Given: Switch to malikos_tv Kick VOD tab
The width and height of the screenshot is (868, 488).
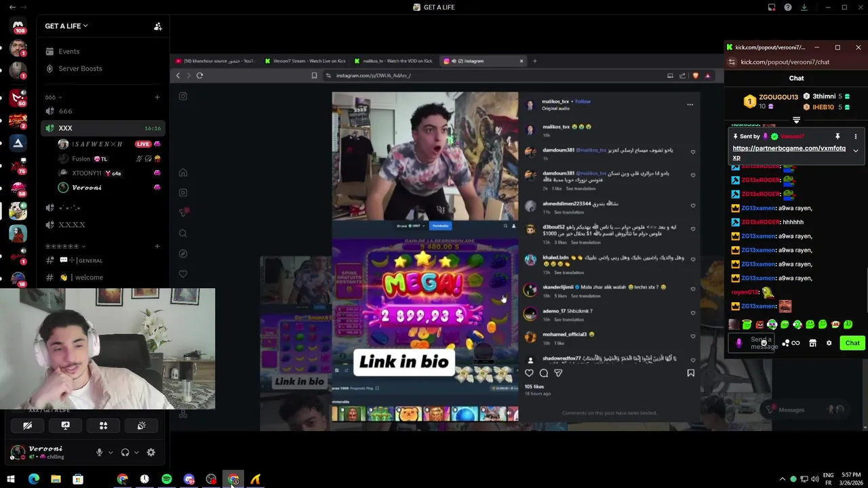Looking at the screenshot, I should pos(393,61).
